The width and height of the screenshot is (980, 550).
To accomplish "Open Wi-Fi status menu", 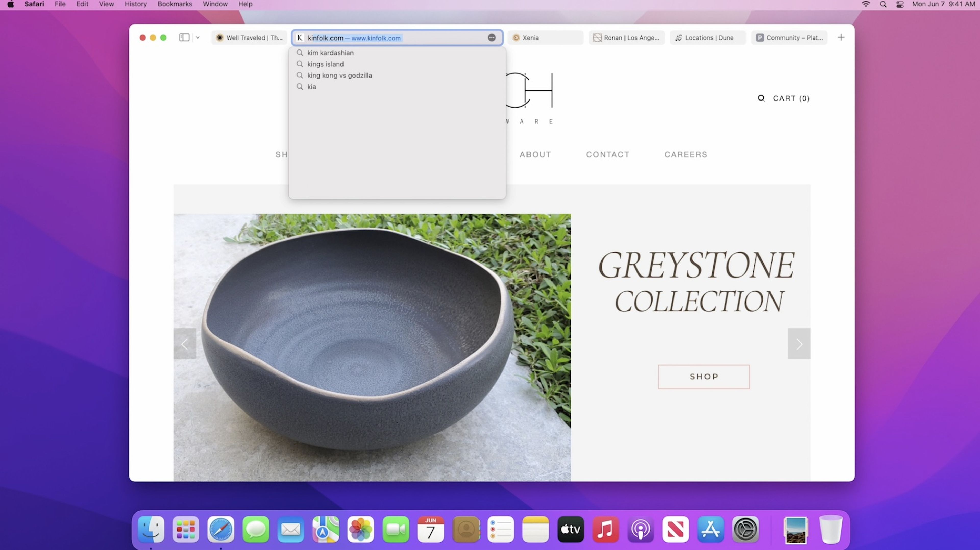I will (866, 4).
